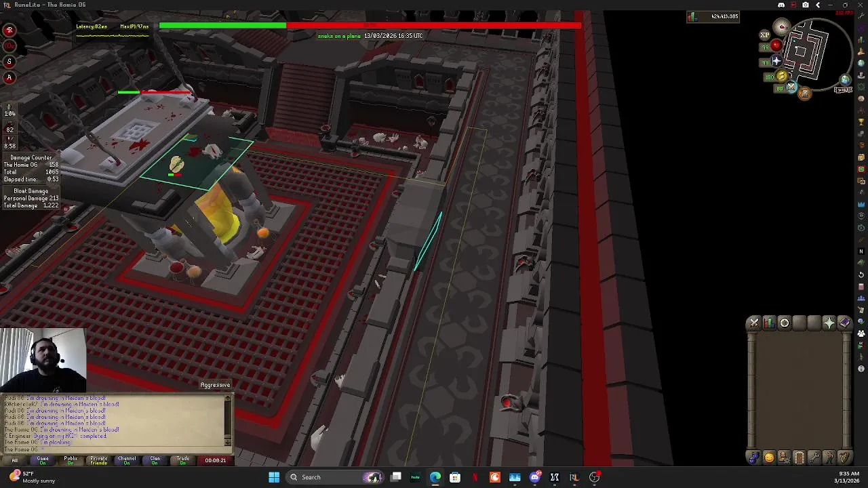Open Microsoft Store from taskbar
Screen dimensions: 868x488
tap(455, 477)
